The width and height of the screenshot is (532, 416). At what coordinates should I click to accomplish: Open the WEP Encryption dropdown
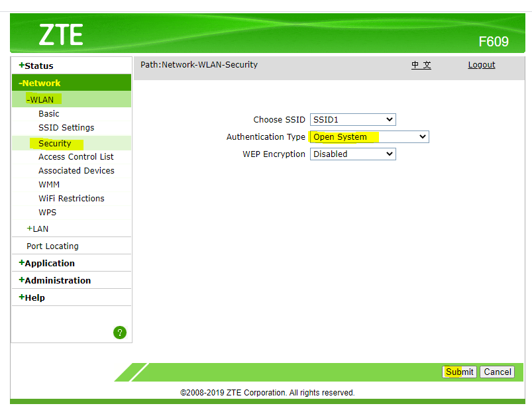click(353, 154)
